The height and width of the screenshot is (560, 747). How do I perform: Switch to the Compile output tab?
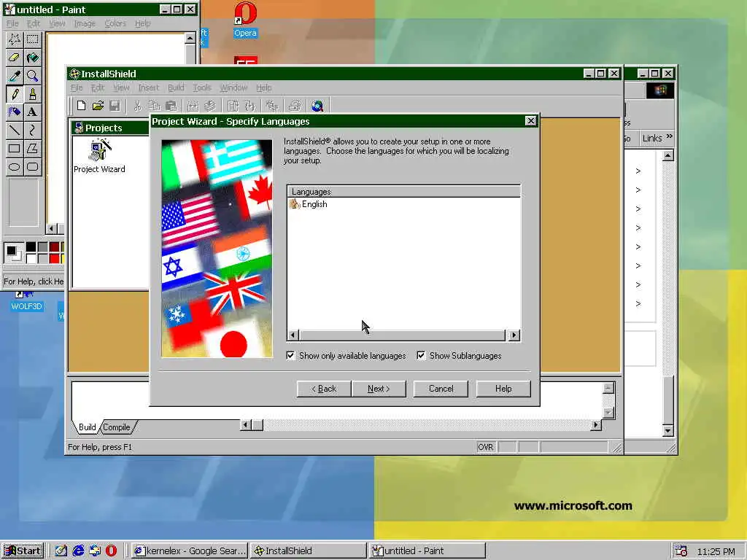(117, 427)
